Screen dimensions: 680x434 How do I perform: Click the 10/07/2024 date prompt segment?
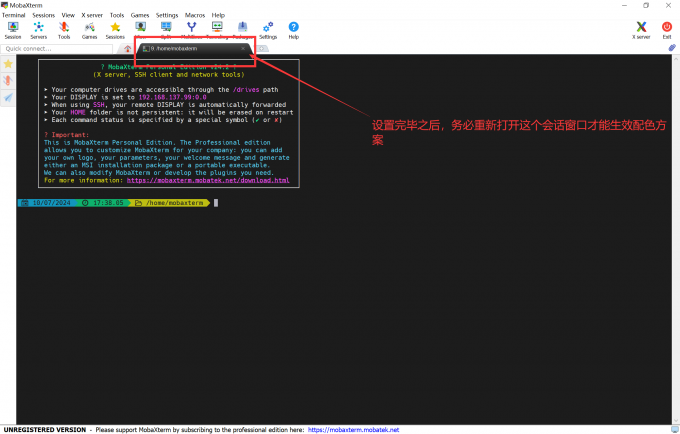pos(48,203)
